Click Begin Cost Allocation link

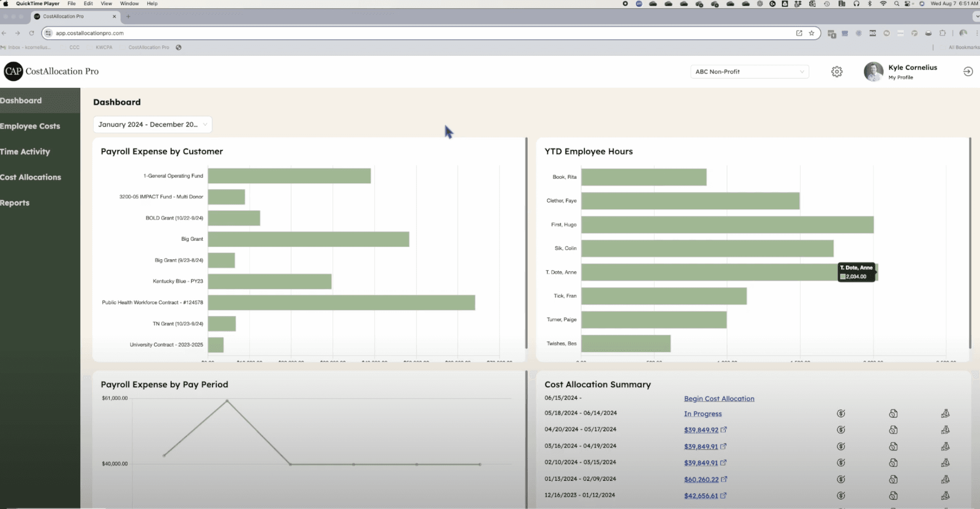coord(719,399)
